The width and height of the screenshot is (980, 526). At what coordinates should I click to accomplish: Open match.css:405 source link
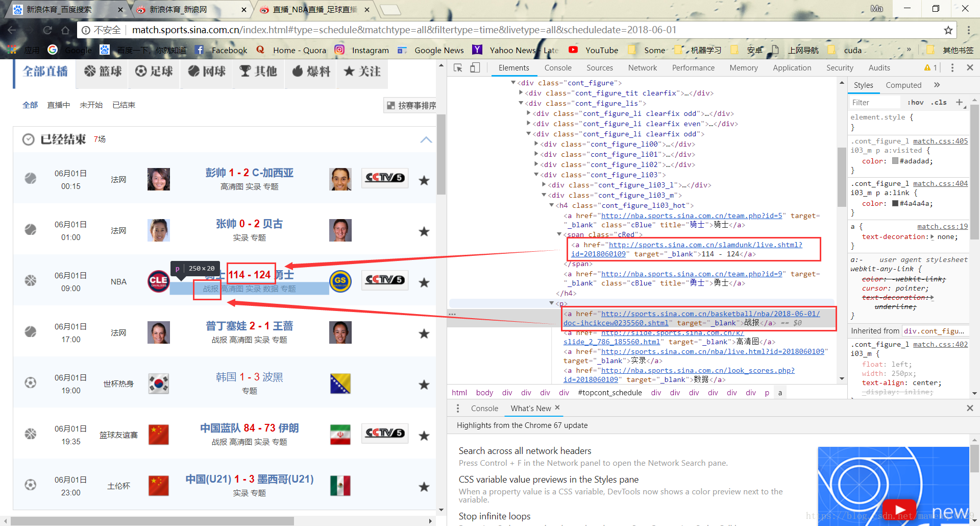tap(940, 141)
